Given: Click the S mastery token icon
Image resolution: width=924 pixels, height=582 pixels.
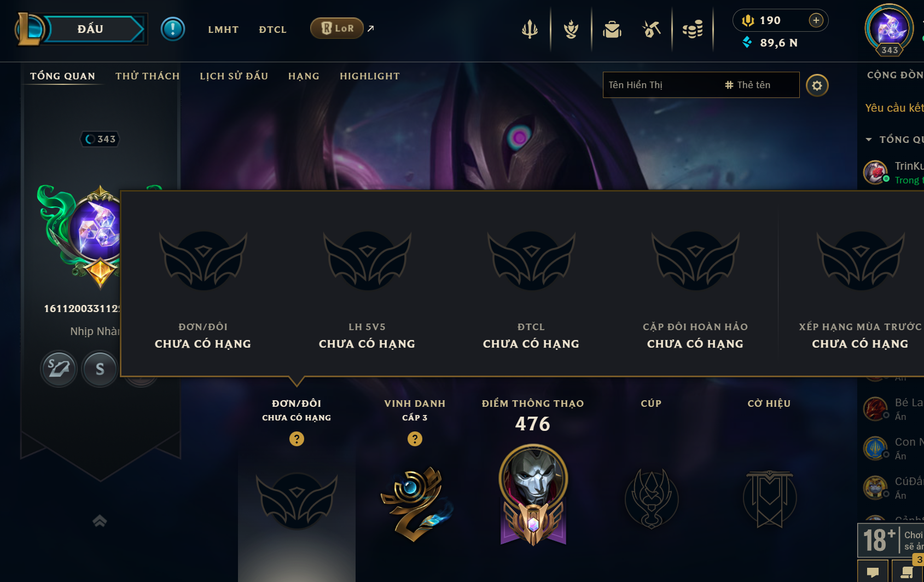Looking at the screenshot, I should [x=100, y=369].
